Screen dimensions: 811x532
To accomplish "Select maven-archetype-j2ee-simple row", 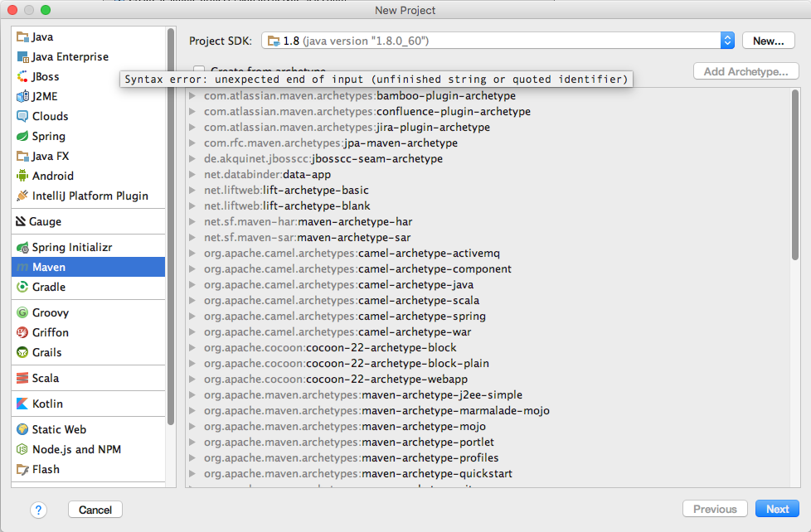I will pos(488,395).
